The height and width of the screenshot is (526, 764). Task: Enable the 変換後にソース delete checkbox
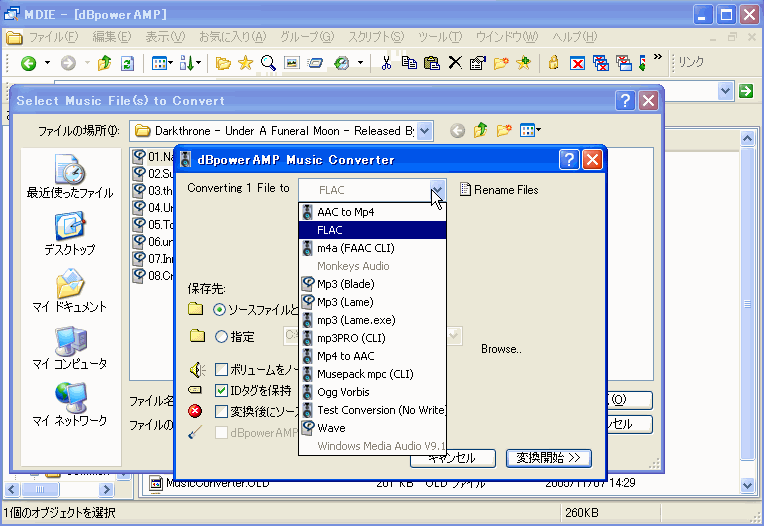tap(221, 412)
